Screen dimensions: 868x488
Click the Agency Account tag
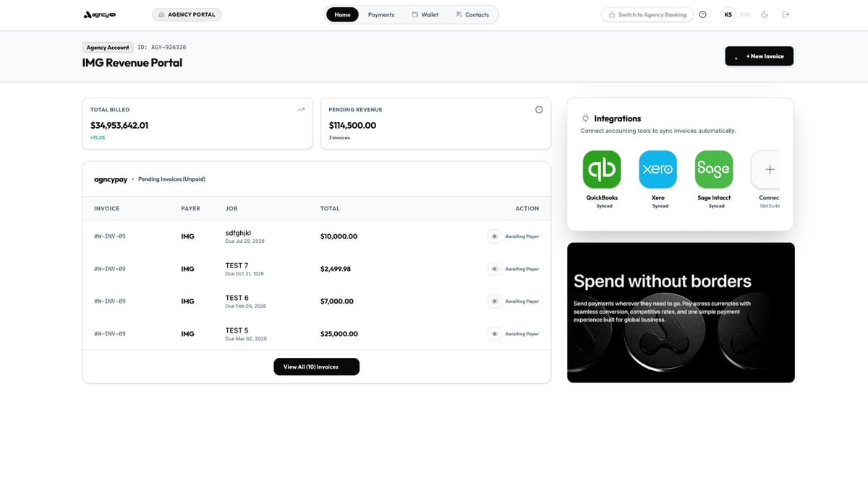tap(108, 48)
